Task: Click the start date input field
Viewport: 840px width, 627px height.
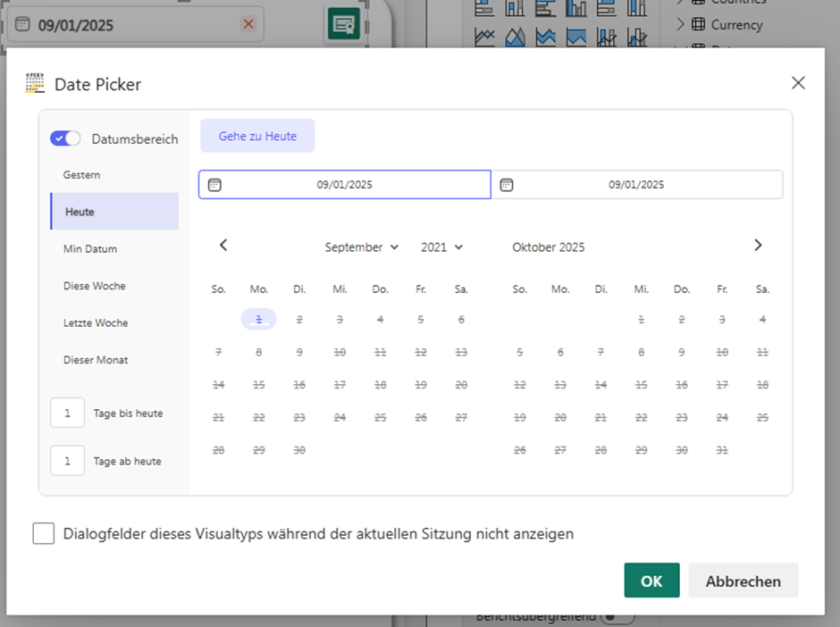Action: tap(344, 185)
